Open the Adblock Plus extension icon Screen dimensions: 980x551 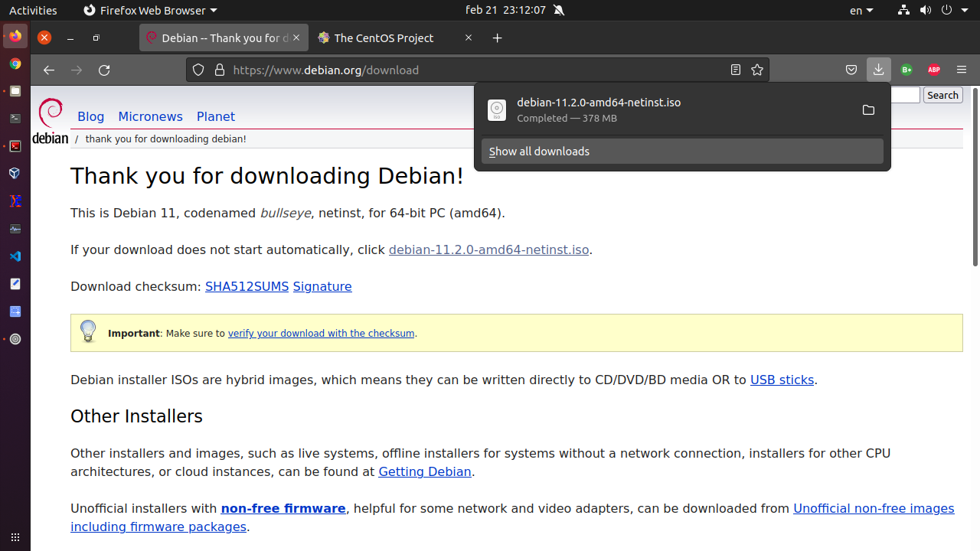pos(933,70)
